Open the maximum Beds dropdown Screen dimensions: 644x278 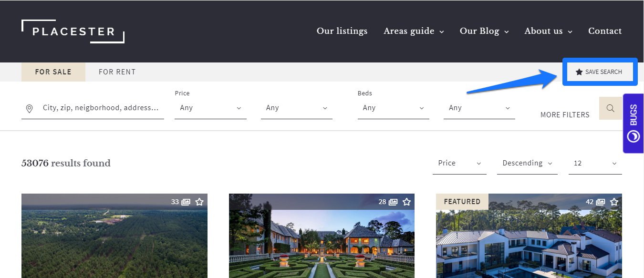(x=479, y=108)
